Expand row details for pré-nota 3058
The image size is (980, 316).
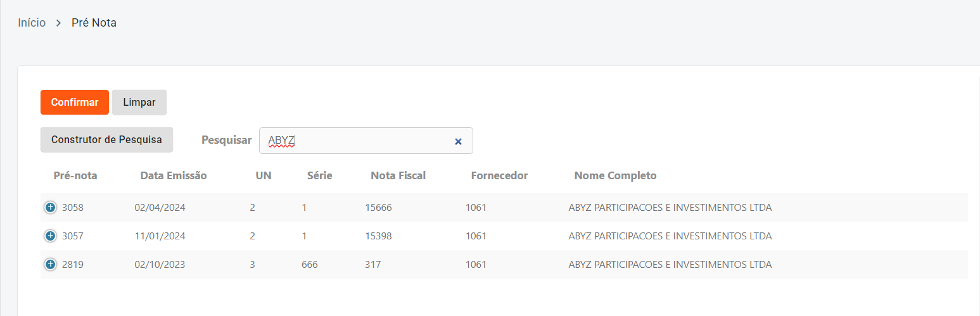click(x=51, y=207)
